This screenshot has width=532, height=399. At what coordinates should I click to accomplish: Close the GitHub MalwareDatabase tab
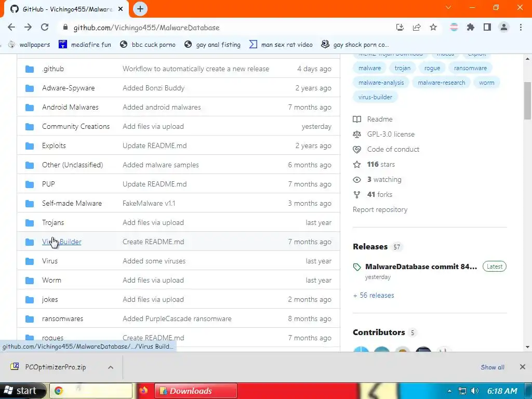121,9
